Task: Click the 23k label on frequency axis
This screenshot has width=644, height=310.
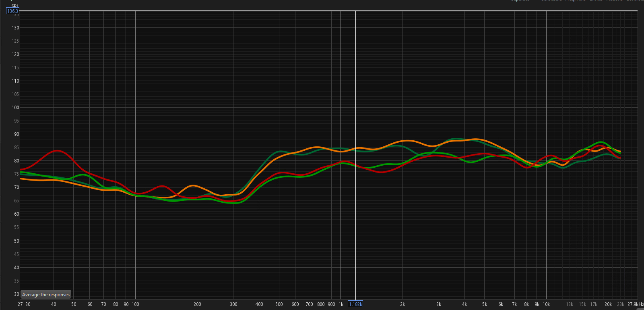Action: click(621, 304)
